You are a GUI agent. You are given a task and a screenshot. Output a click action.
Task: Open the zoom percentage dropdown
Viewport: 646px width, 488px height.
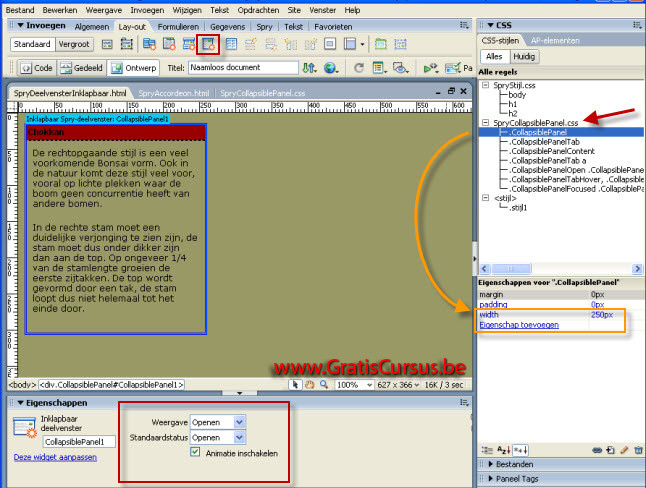(355, 385)
